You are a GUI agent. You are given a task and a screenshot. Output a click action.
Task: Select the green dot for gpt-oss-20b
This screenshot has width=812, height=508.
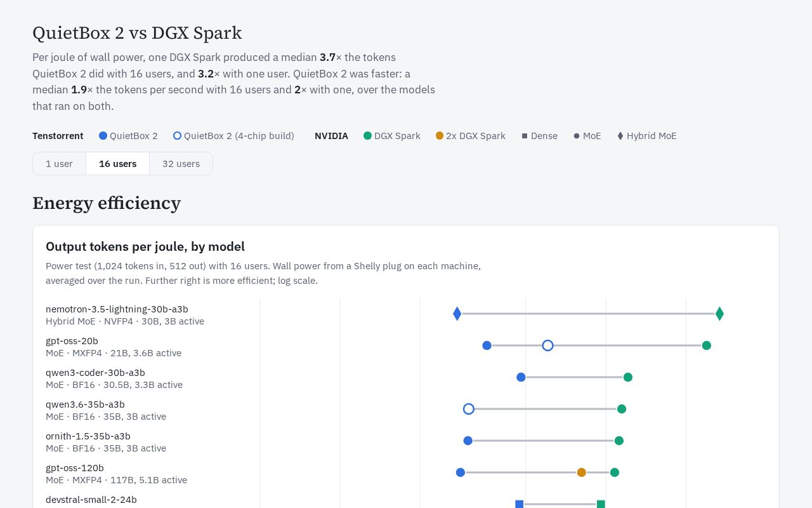707,345
